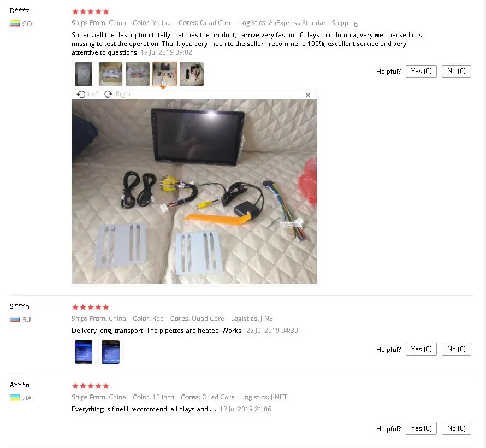Open fifth thumbnail showing cables
Screen dimensions: 486x448
(192, 74)
